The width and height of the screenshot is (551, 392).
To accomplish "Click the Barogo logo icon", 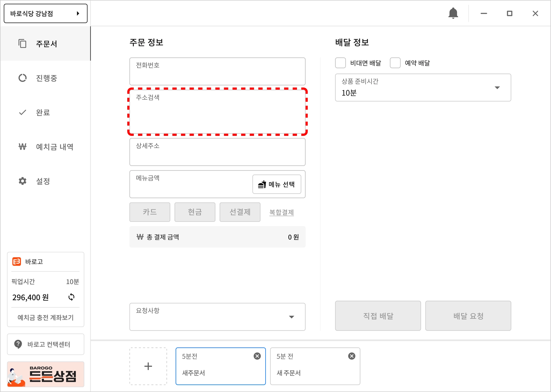I will coord(17,262).
